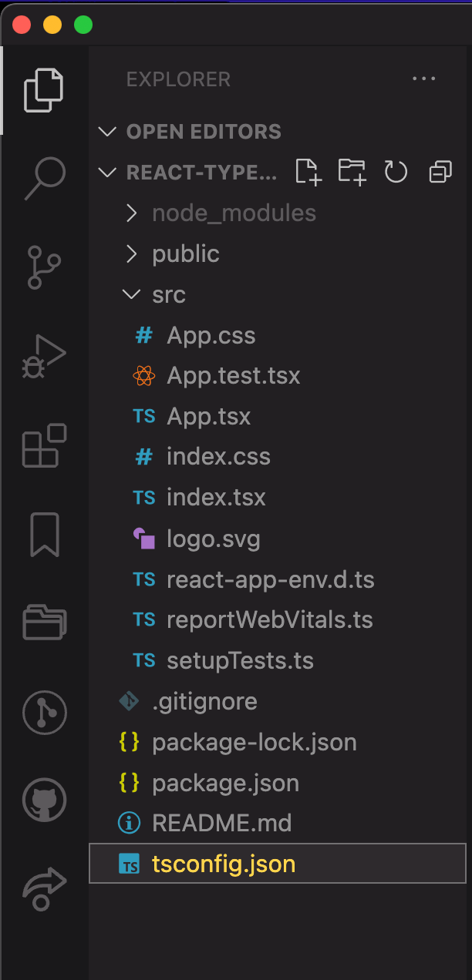The width and height of the screenshot is (472, 980).
Task: Open the GitHub panel in the activity bar
Action: (44, 800)
